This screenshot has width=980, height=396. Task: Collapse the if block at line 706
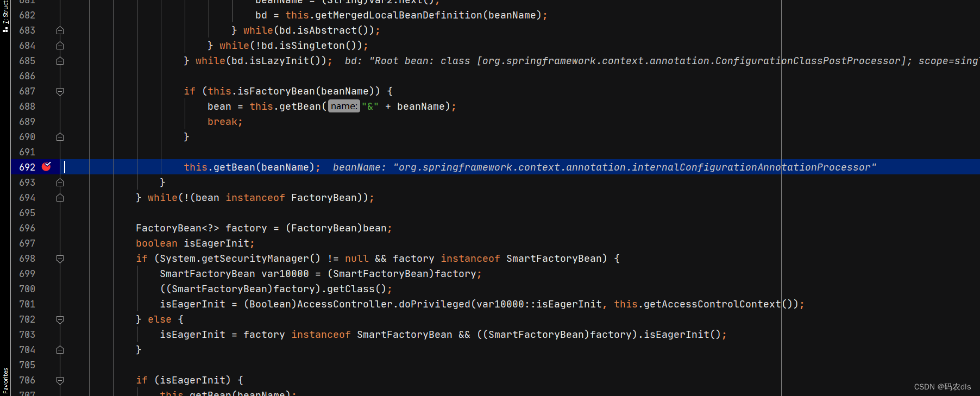(60, 380)
